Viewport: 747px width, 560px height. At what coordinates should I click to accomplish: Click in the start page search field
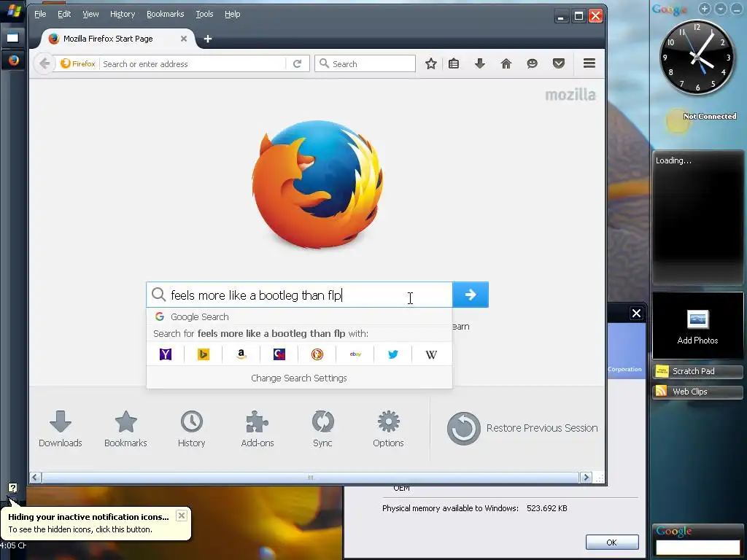tap(299, 295)
